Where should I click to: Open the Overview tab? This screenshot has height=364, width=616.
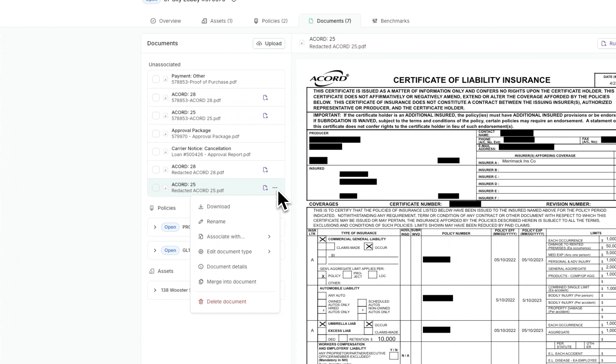166,21
